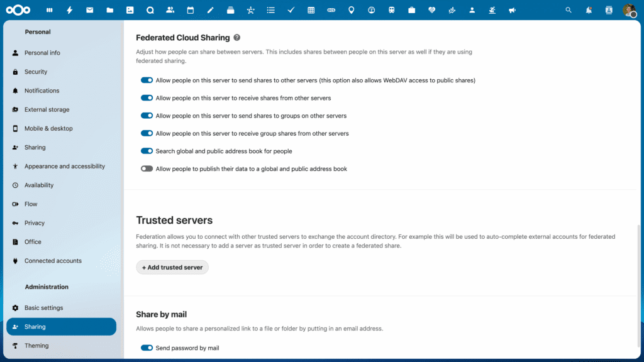Viewport: 644px width, 362px height.
Task: Click the Add trusted server button
Action: [x=172, y=267]
